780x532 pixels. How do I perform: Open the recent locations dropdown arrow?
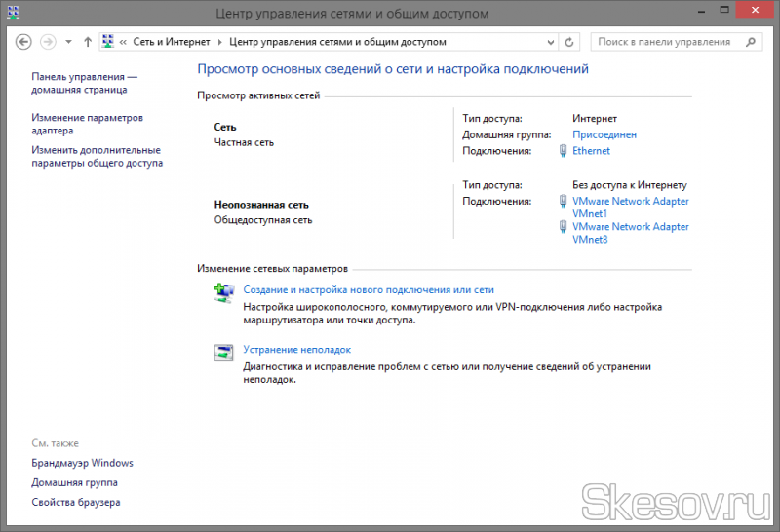pyautogui.click(x=68, y=42)
